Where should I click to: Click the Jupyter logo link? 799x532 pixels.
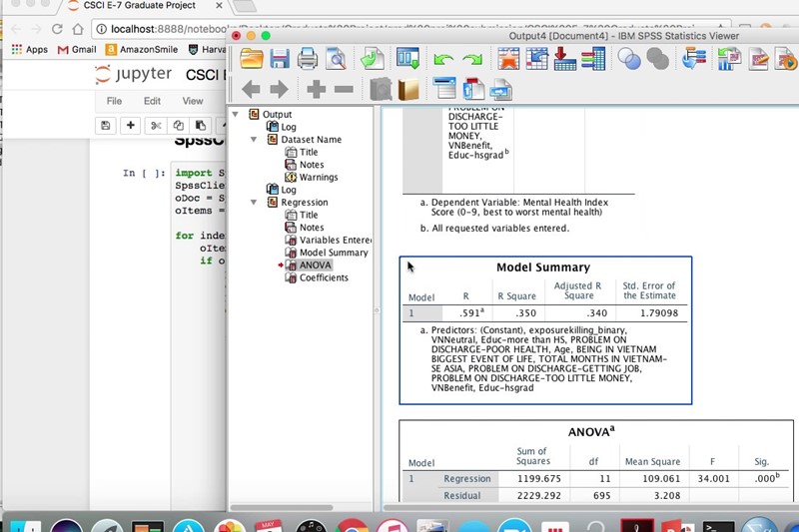click(x=134, y=74)
